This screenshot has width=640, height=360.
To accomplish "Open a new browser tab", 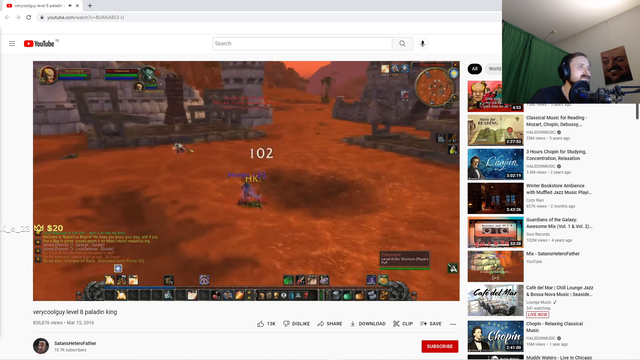I will (90, 6).
